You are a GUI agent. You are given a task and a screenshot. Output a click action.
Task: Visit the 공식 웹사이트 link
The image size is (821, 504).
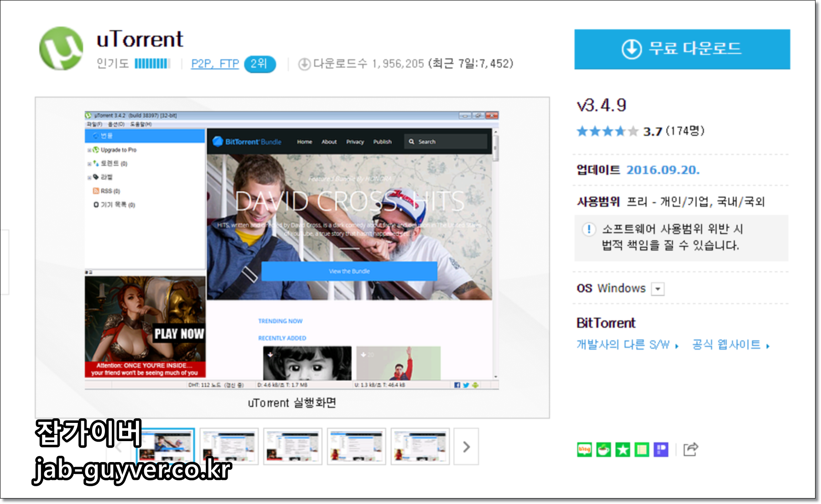pos(730,345)
